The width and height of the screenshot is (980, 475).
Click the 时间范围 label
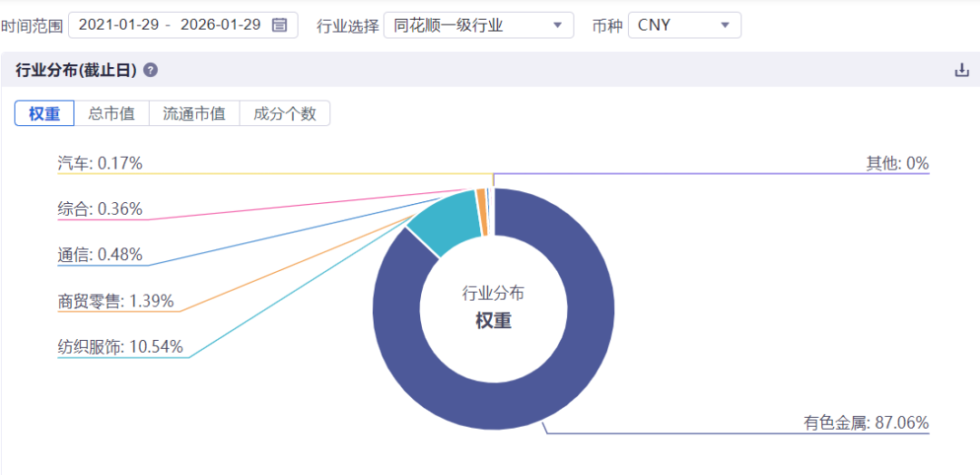pyautogui.click(x=32, y=25)
